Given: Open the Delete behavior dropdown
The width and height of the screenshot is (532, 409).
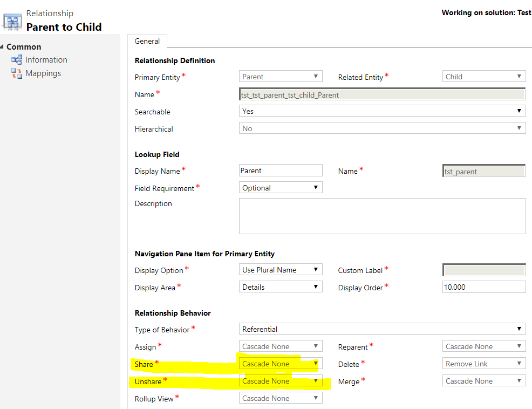Looking at the screenshot, I should coord(484,364).
